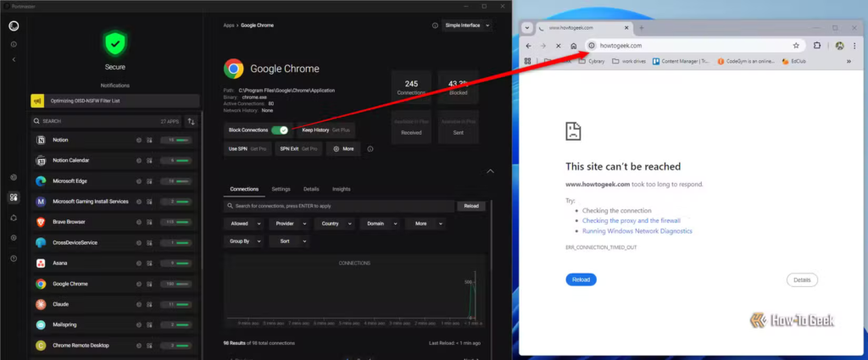Click the info icon next to Simple Interface

(435, 25)
